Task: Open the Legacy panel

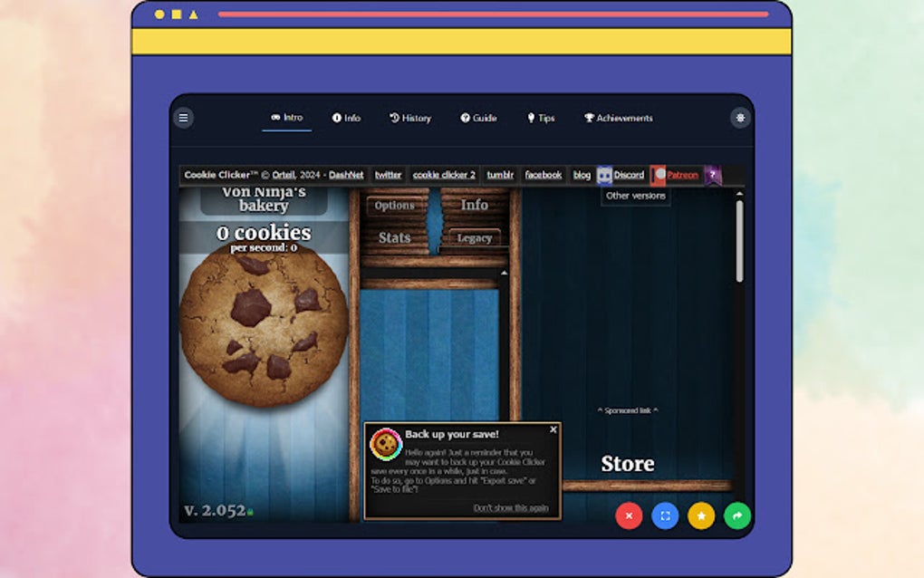Action: (x=473, y=237)
